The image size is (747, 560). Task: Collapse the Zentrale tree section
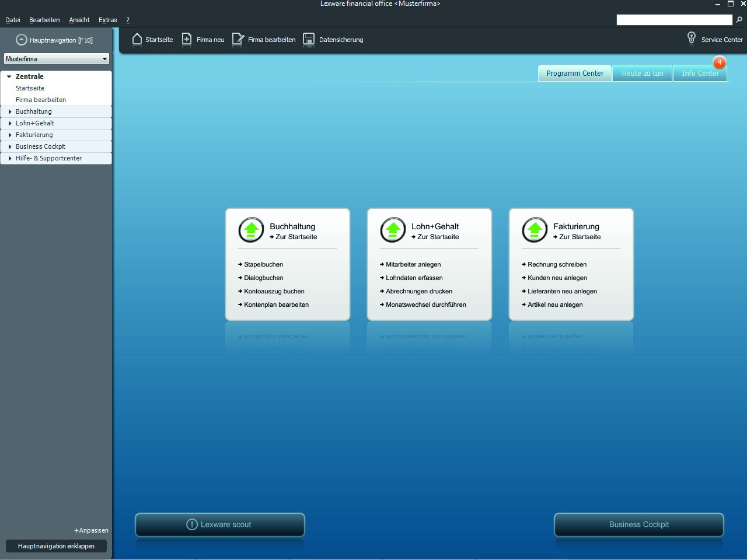(9, 76)
